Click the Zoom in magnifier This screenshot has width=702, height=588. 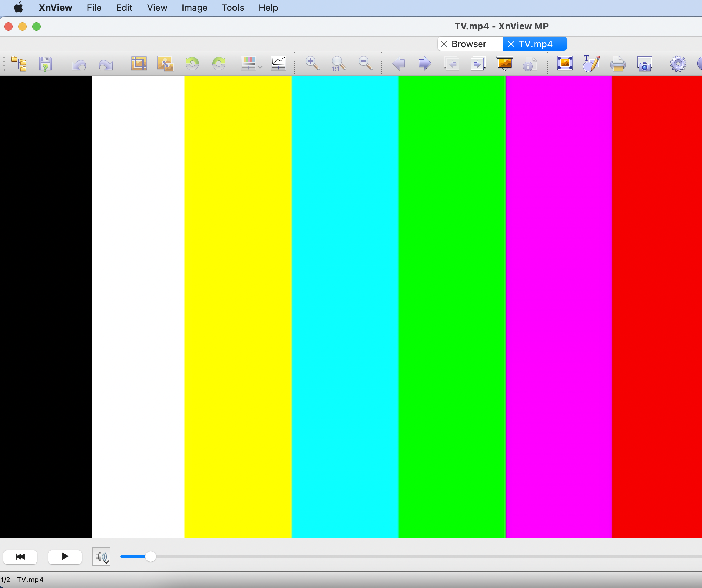click(312, 64)
